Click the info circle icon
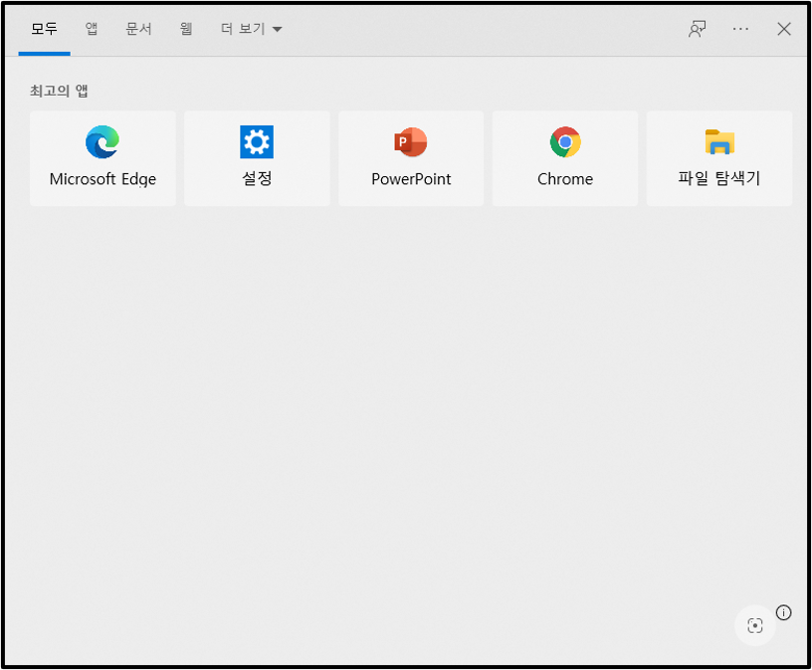 coord(783,613)
